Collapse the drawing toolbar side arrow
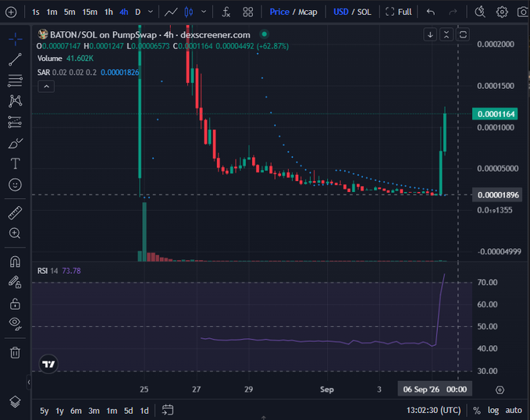Viewport: 530px width, 420px height. tap(29, 382)
